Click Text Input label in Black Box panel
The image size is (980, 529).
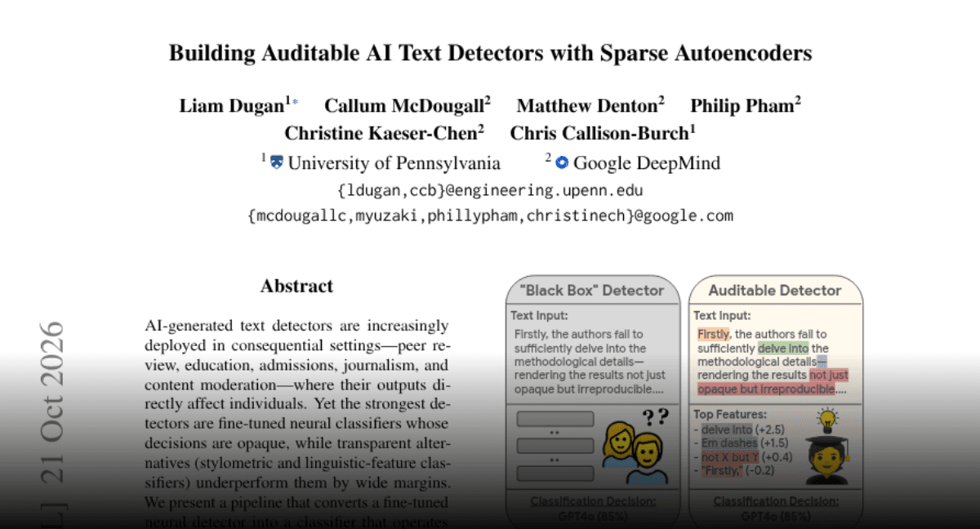pos(540,316)
